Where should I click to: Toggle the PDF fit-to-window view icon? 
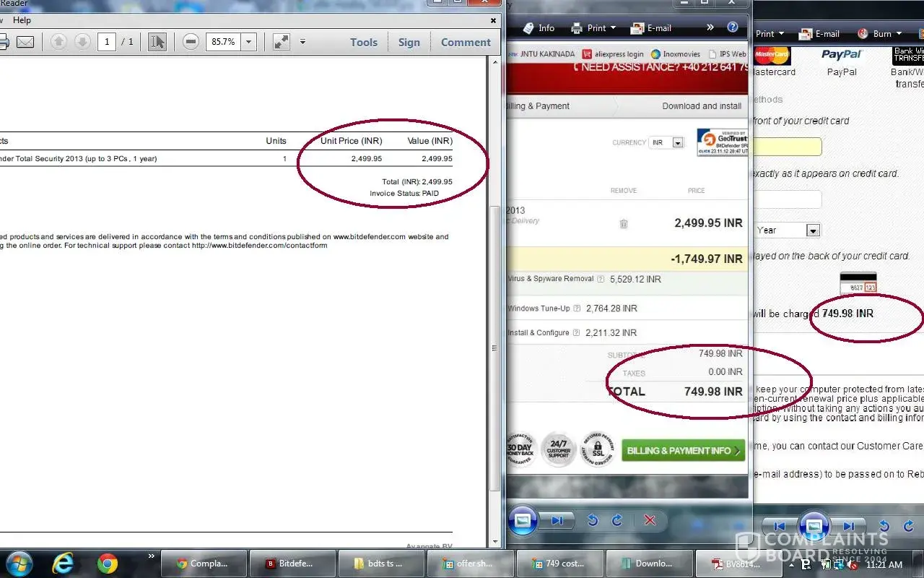tap(282, 42)
